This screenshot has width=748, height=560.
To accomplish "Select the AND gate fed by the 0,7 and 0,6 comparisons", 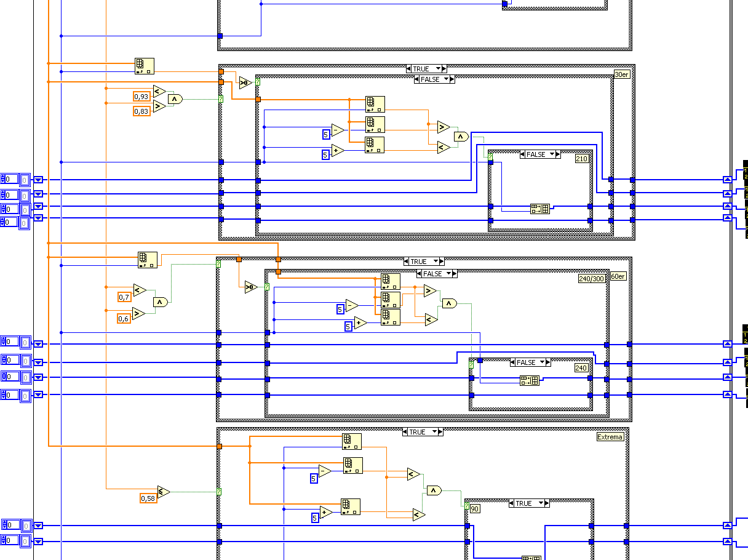I will point(160,302).
